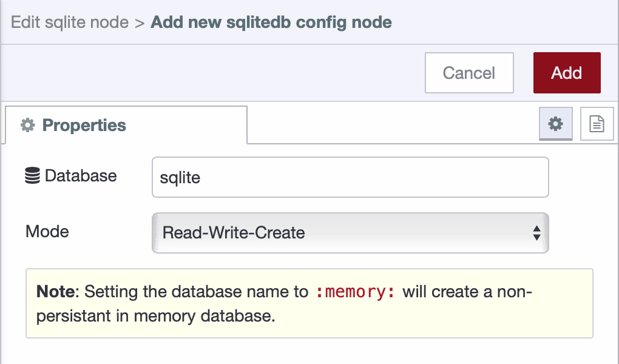
Task: Click the yellow note box about in-memory databases
Action: click(x=309, y=304)
